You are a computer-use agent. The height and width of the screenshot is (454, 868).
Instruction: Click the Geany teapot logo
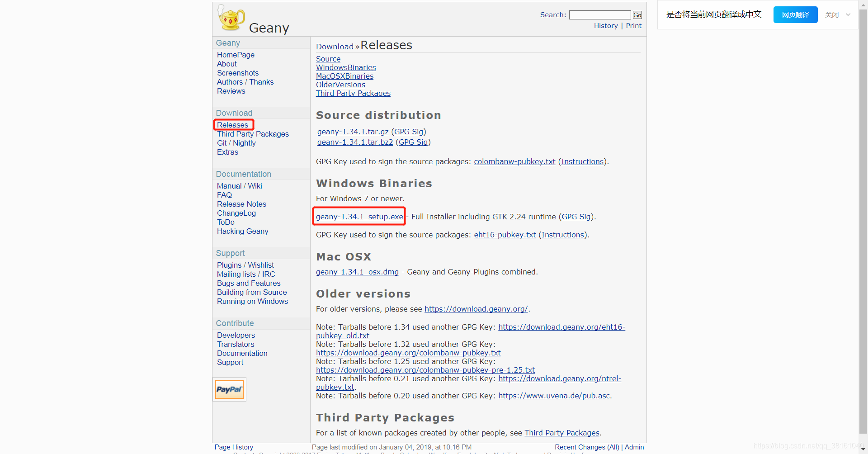231,18
